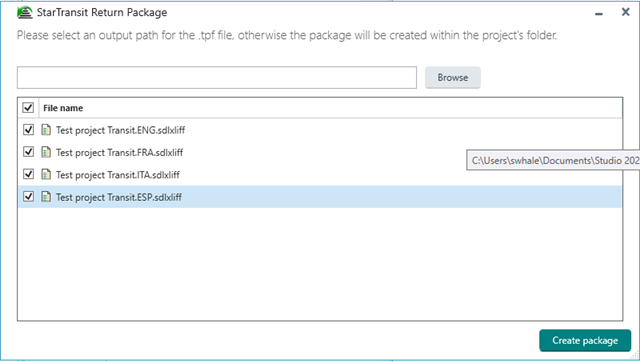Click the file icon for Test project Transit.ESP.sdlxliff

pyautogui.click(x=46, y=197)
